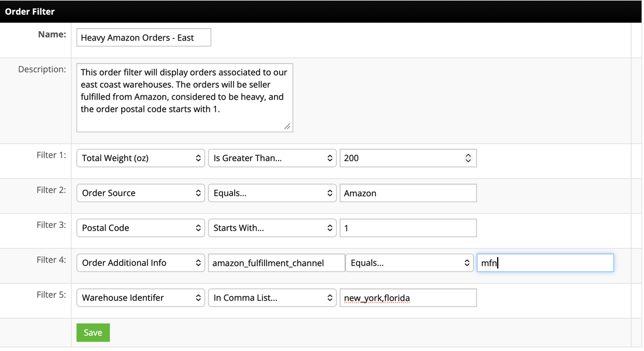The width and height of the screenshot is (644, 351).
Task: Open the Starts With... operator dropdown
Action: 272,228
